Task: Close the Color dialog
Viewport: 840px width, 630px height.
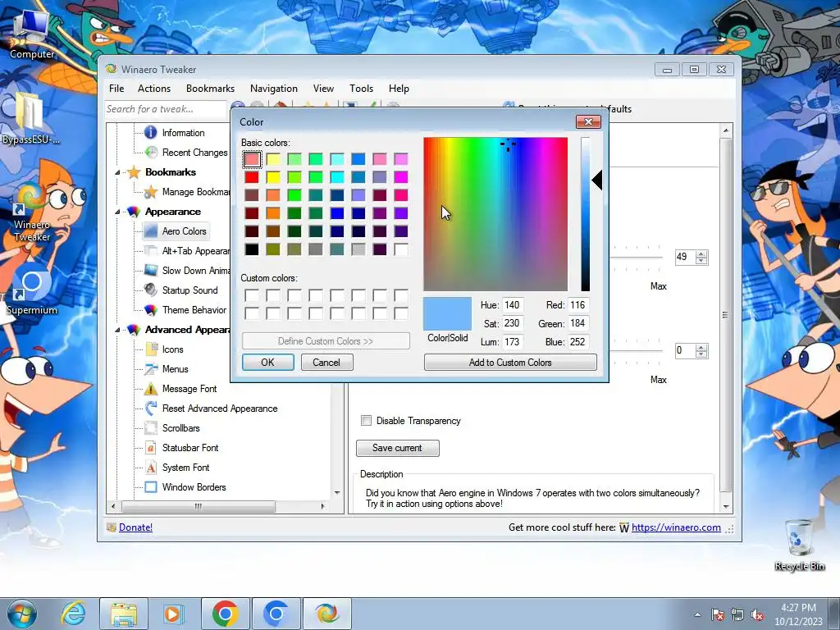Action: pos(588,121)
